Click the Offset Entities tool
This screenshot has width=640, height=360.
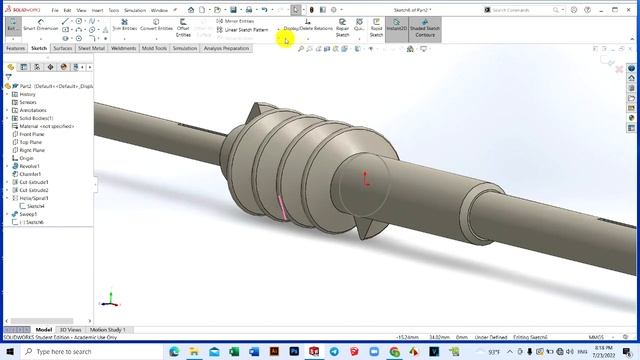pyautogui.click(x=183, y=28)
